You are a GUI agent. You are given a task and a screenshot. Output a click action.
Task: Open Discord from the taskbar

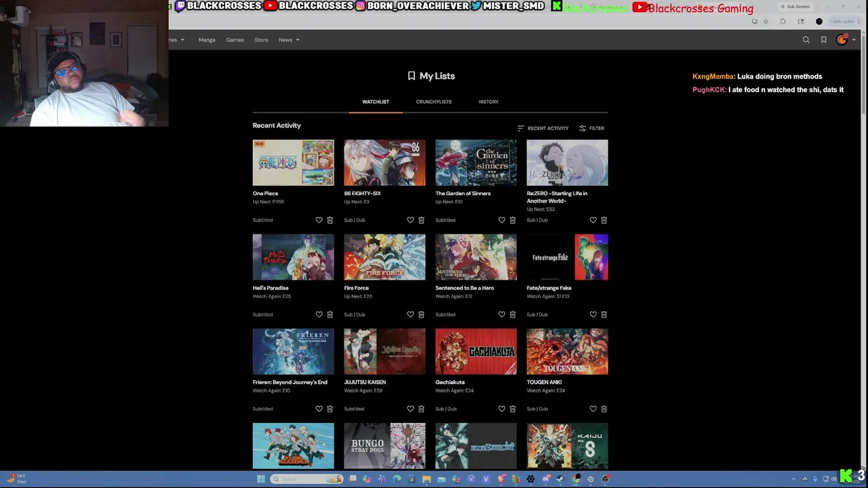coord(547,479)
